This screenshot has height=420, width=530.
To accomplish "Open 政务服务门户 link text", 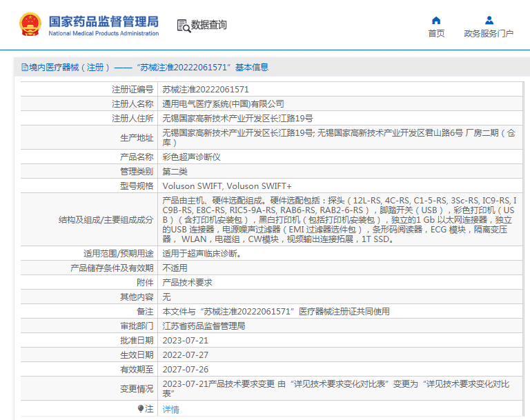I will (x=489, y=34).
